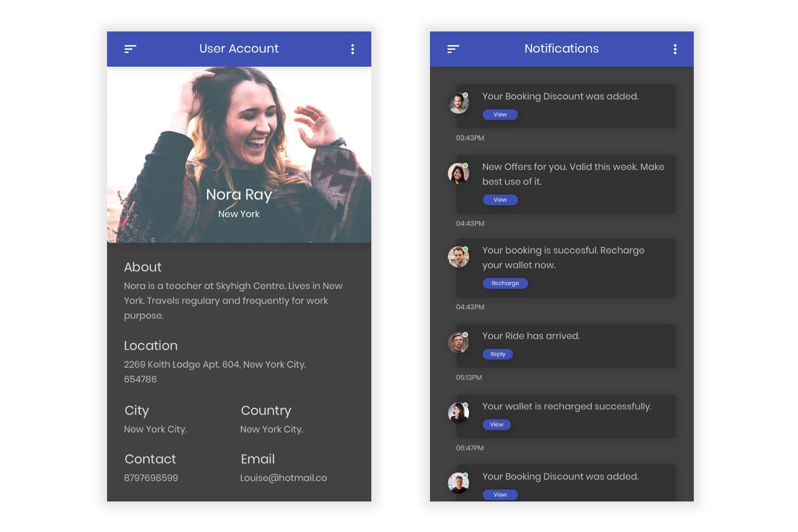Click View on the 03:43PM Booking Discount notification
Screen dimensions: 798x532
tap(500, 115)
